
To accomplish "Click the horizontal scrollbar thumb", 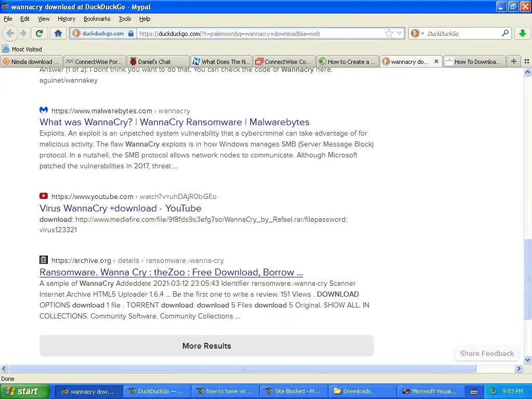I will 242,368.
